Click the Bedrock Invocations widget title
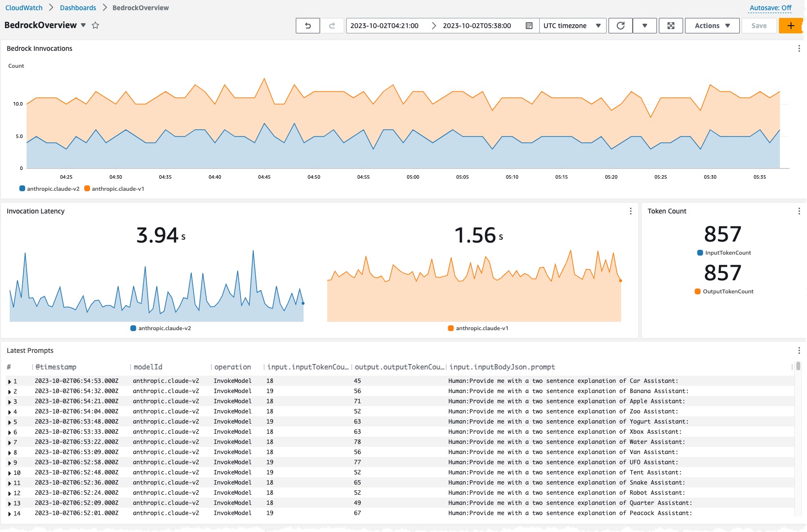This screenshot has height=532, width=807. (39, 48)
